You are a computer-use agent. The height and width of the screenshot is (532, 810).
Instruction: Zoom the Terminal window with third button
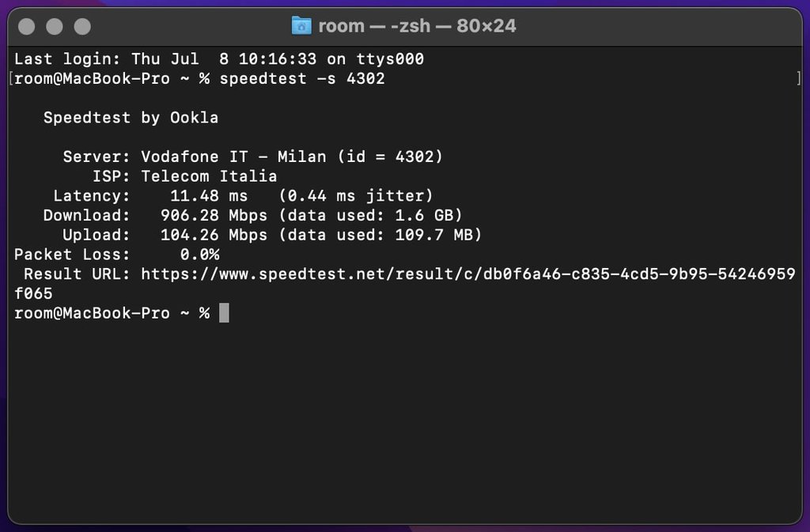(82, 26)
